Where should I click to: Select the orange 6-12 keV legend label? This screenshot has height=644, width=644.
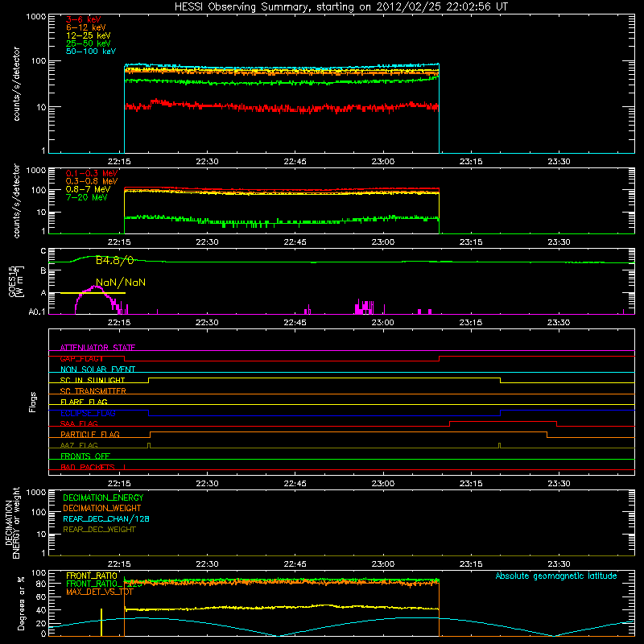86,27
